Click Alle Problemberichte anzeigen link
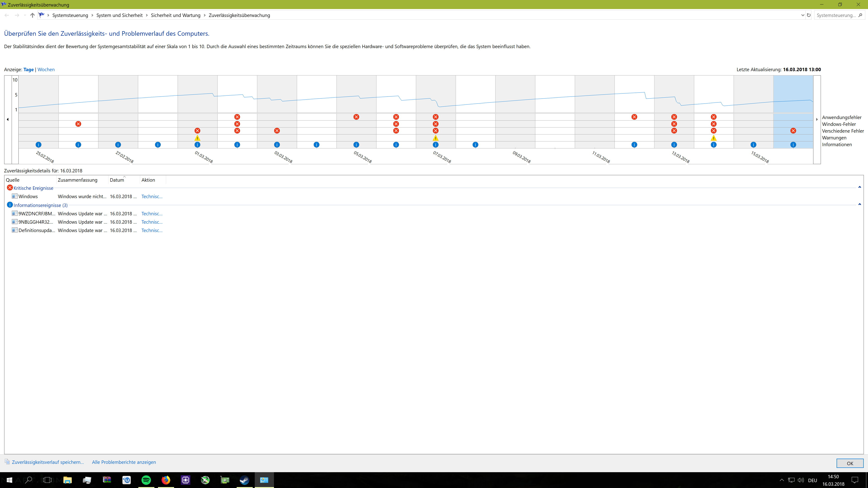This screenshot has height=488, width=868. click(124, 462)
